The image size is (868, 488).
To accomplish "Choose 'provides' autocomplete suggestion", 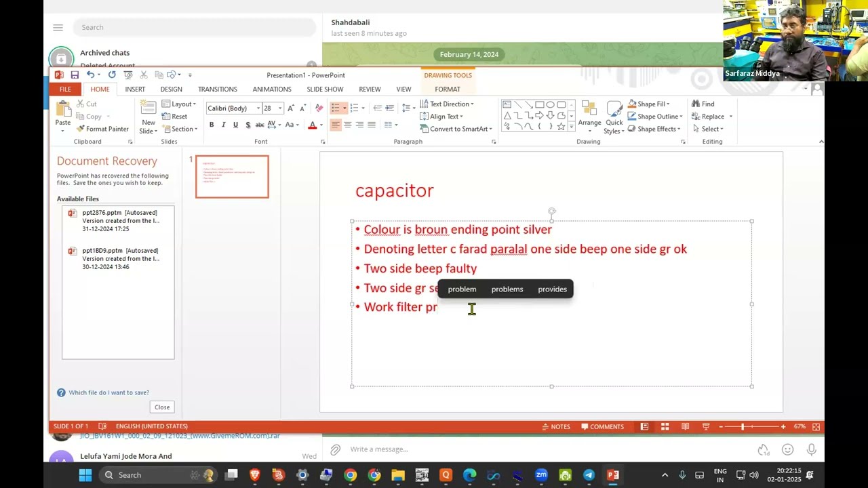I will coord(552,289).
